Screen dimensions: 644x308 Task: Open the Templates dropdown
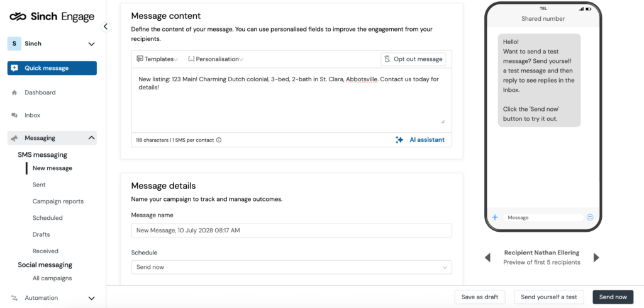pos(157,59)
